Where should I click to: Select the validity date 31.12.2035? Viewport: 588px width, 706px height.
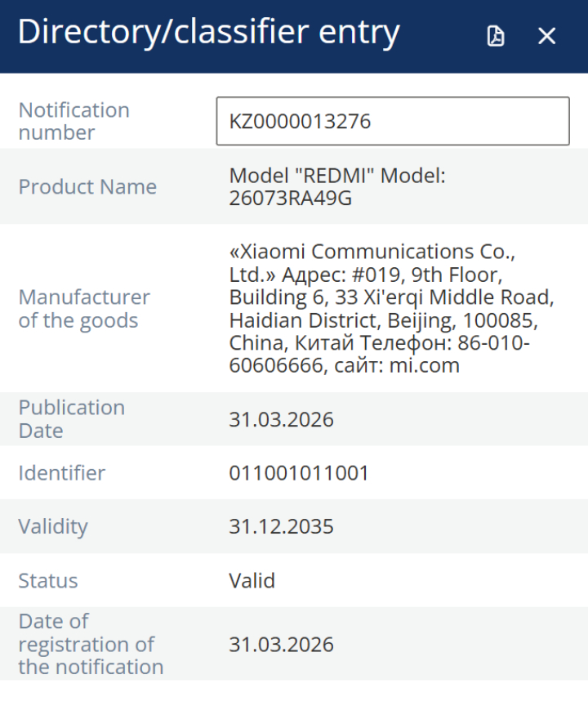[x=281, y=526]
